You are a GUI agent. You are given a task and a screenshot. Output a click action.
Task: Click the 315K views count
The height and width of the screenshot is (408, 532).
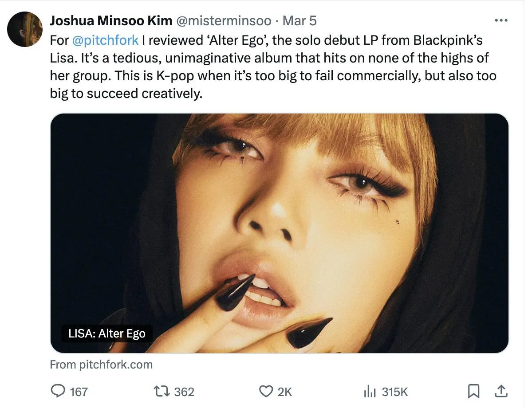pos(394,392)
